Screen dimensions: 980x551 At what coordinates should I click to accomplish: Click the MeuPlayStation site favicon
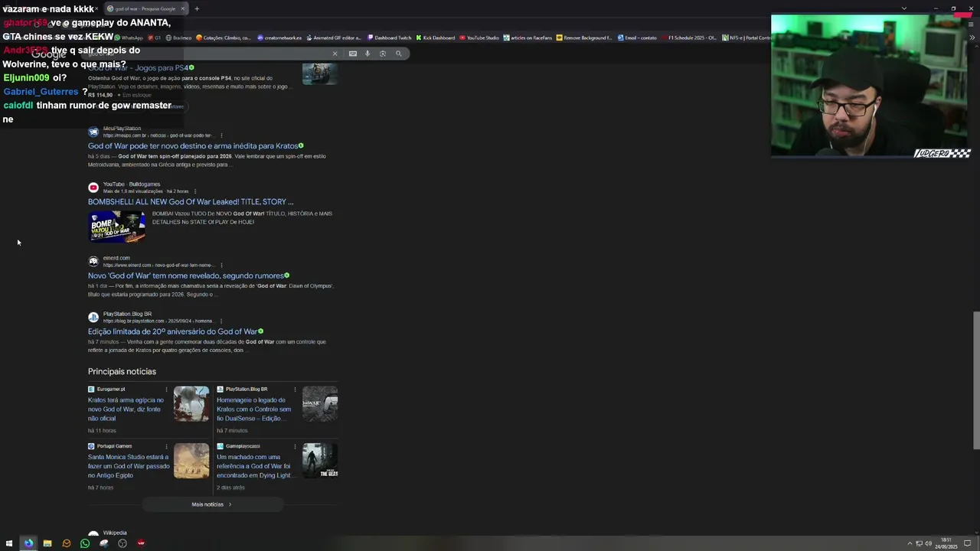click(x=93, y=132)
